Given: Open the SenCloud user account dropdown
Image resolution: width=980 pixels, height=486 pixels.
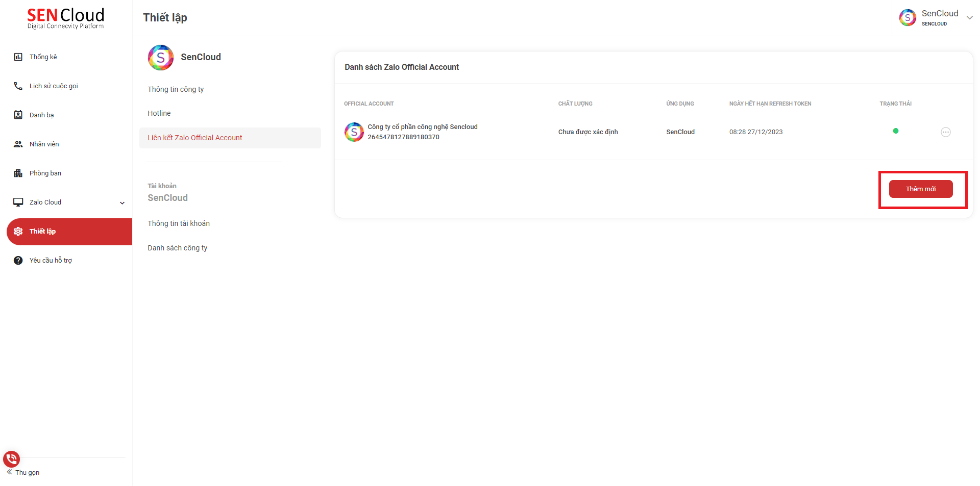Looking at the screenshot, I should [x=969, y=18].
